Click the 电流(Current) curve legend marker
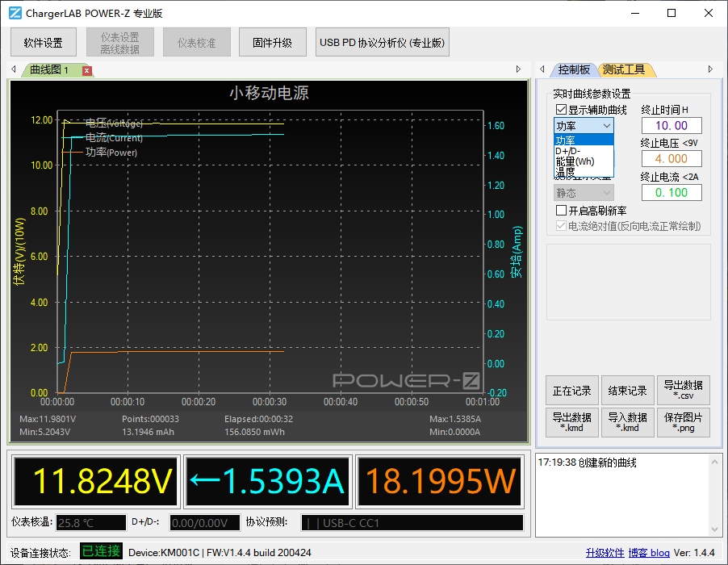Image resolution: width=728 pixels, height=565 pixels. pos(78,137)
